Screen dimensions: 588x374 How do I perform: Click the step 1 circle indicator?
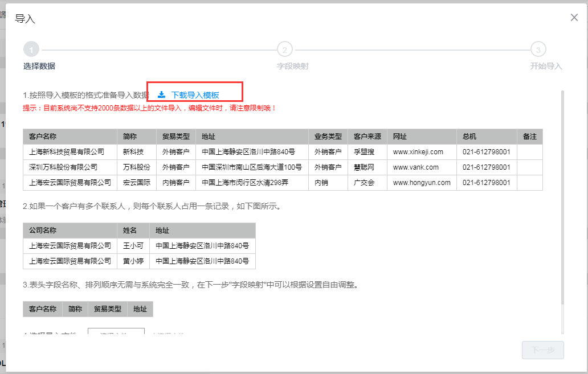[x=31, y=50]
